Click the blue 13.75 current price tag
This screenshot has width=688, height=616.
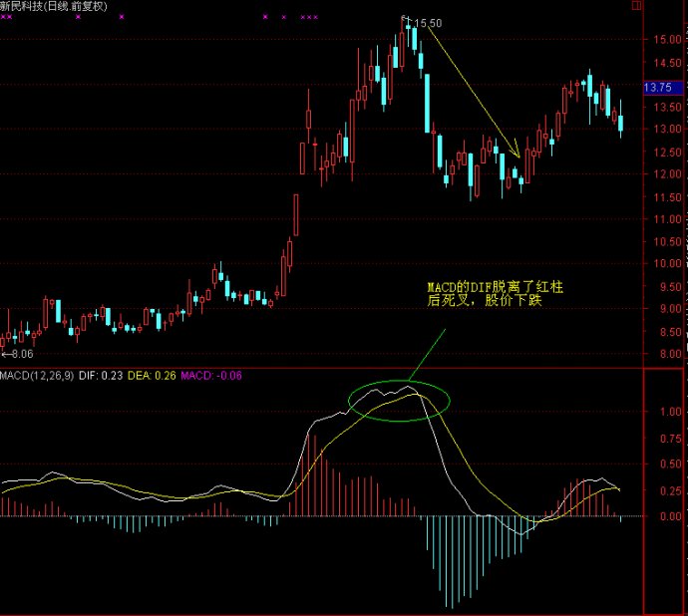pyautogui.click(x=657, y=88)
